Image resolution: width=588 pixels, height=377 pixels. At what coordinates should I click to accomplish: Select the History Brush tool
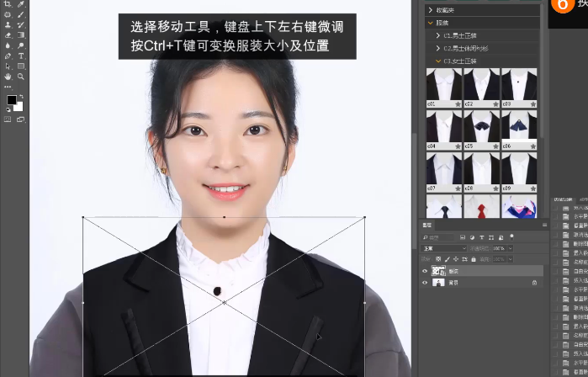pyautogui.click(x=21, y=24)
